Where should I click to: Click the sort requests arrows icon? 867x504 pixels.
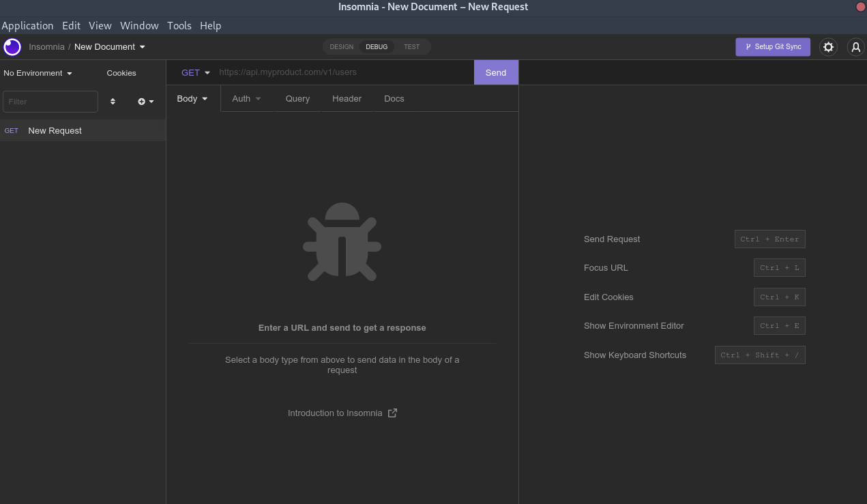click(113, 102)
